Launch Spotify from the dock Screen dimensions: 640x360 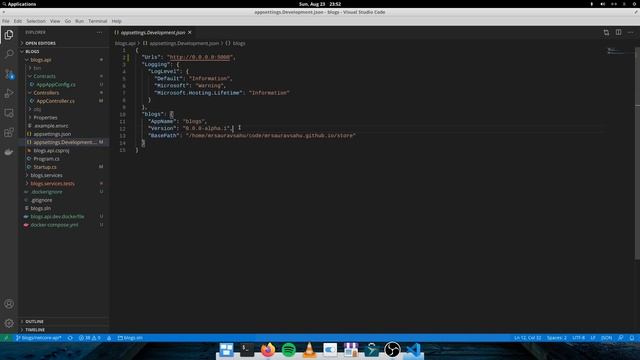289,350
